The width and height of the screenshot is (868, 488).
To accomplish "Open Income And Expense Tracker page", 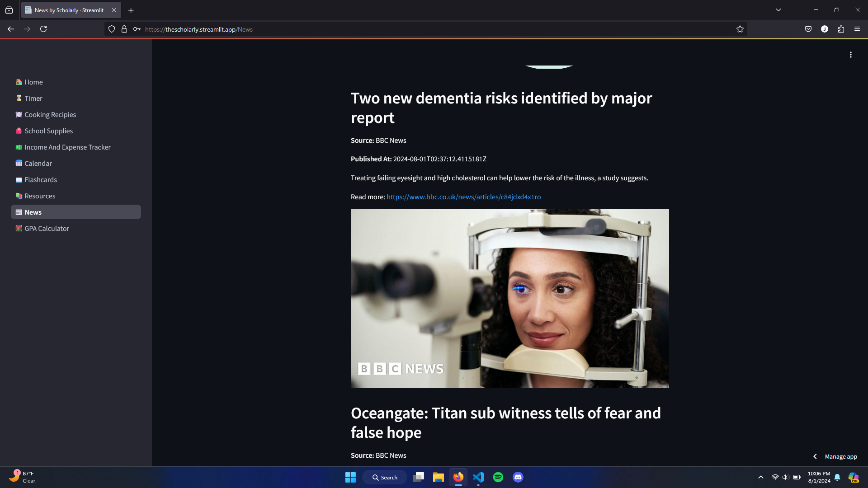I will pyautogui.click(x=67, y=147).
